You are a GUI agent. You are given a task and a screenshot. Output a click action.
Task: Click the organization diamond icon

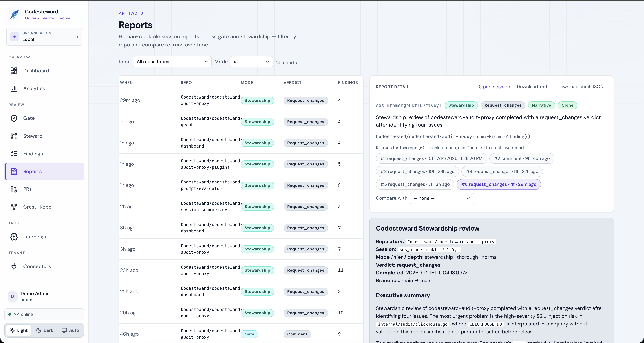click(x=14, y=36)
